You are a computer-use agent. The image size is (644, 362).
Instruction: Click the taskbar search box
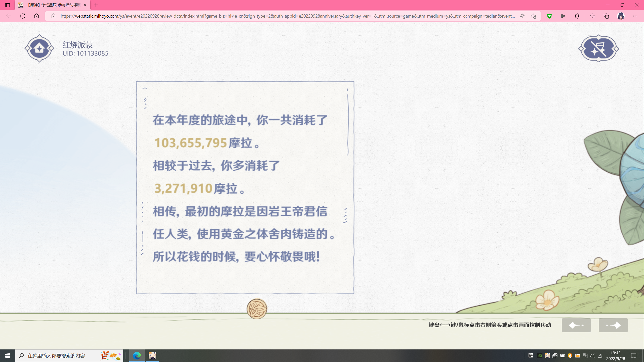tap(69, 356)
